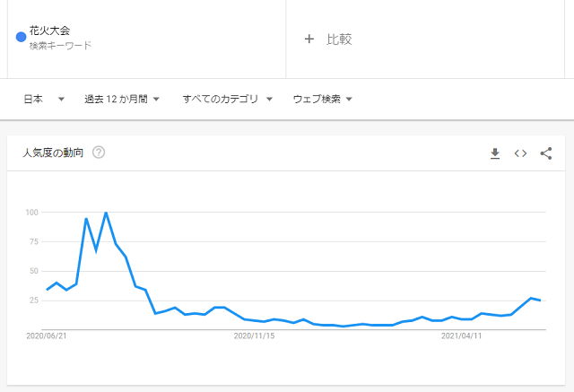Click the rightmost end of the trend line
Viewport: 574px width, 392px height.
[540, 301]
